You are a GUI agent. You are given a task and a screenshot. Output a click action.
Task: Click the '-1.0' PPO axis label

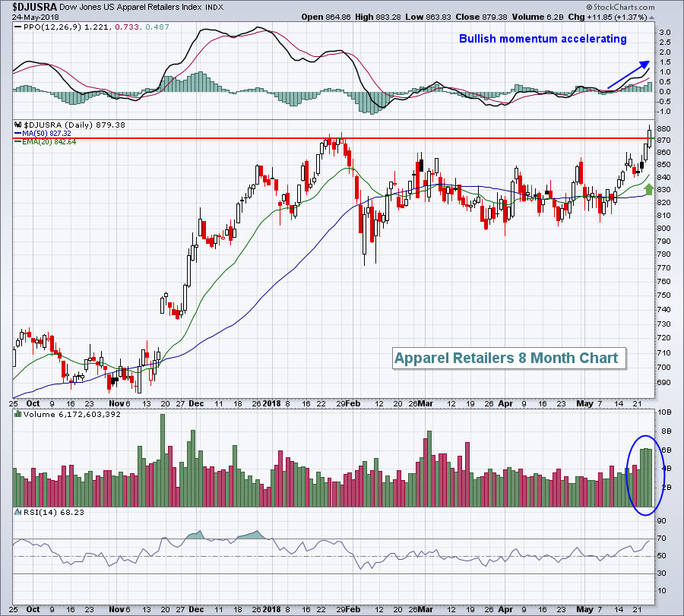(664, 112)
